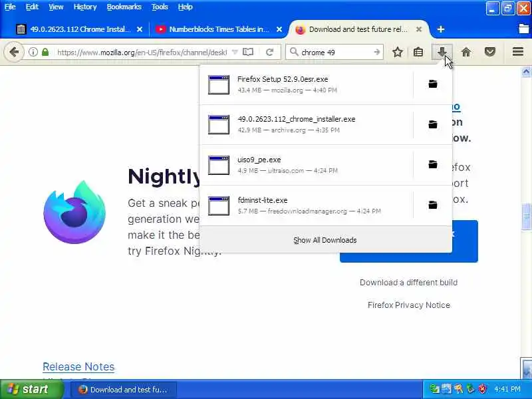Select Download and test future releases tab
Screen dimensions: 532x399
click(358, 29)
